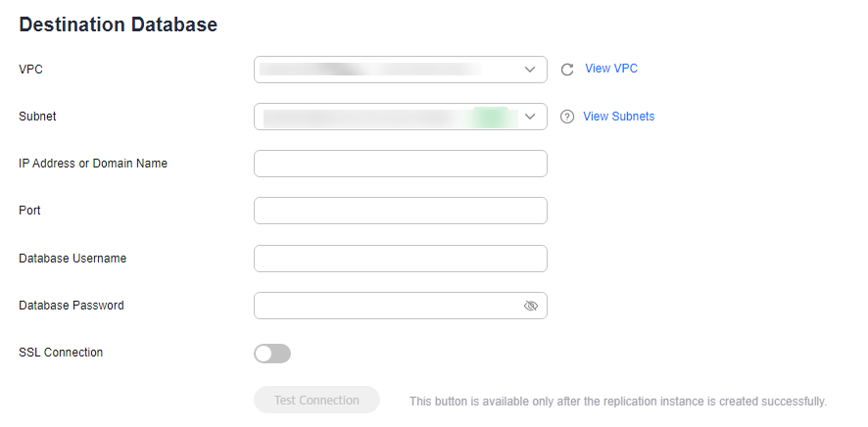Focus the Database Username field

pyautogui.click(x=401, y=259)
